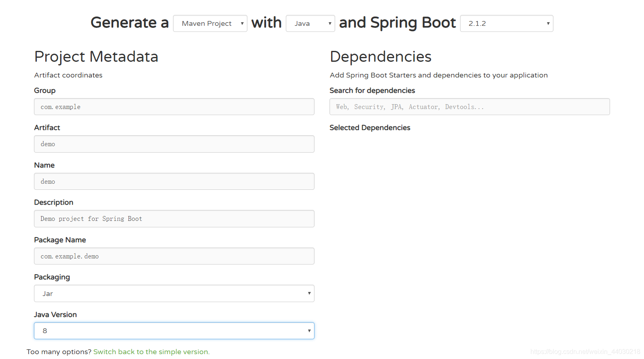
Task: Click the Selected Dependencies label
Action: pyautogui.click(x=370, y=128)
